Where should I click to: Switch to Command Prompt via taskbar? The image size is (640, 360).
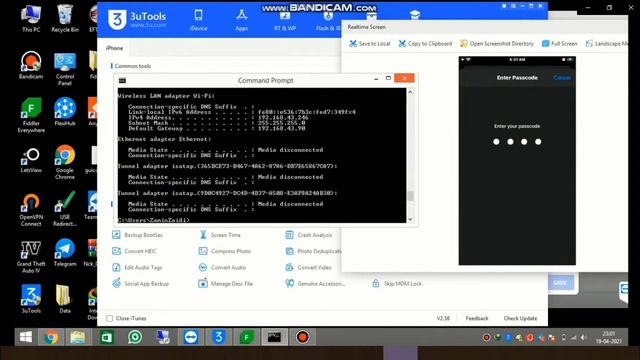[x=274, y=337]
